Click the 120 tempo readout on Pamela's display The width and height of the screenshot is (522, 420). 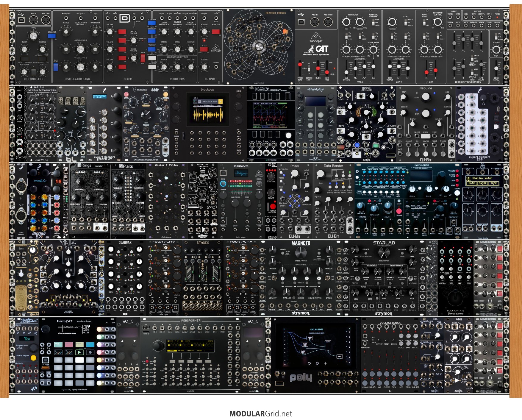(x=27, y=339)
